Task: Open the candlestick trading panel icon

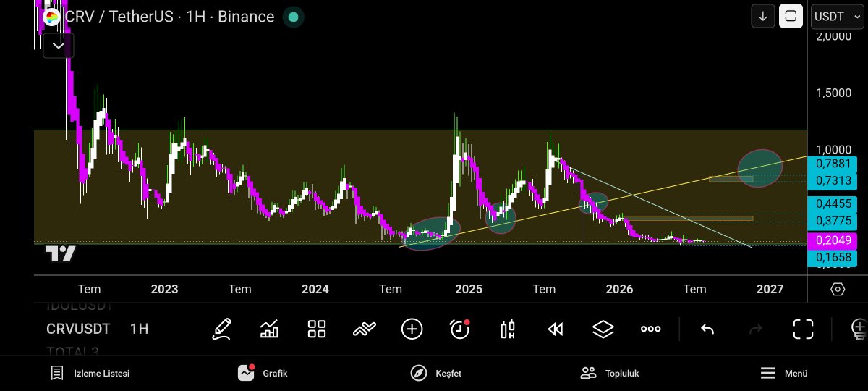Action: coord(508,329)
